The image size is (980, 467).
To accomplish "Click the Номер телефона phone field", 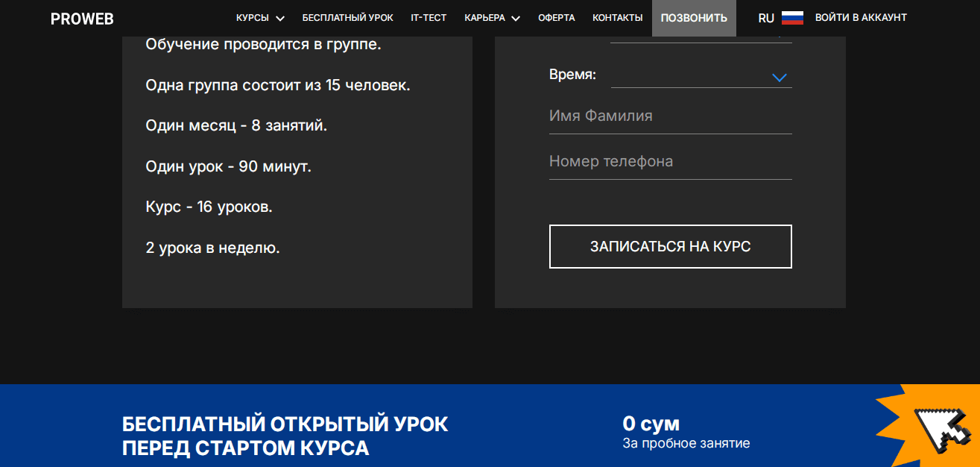I will 670,160.
